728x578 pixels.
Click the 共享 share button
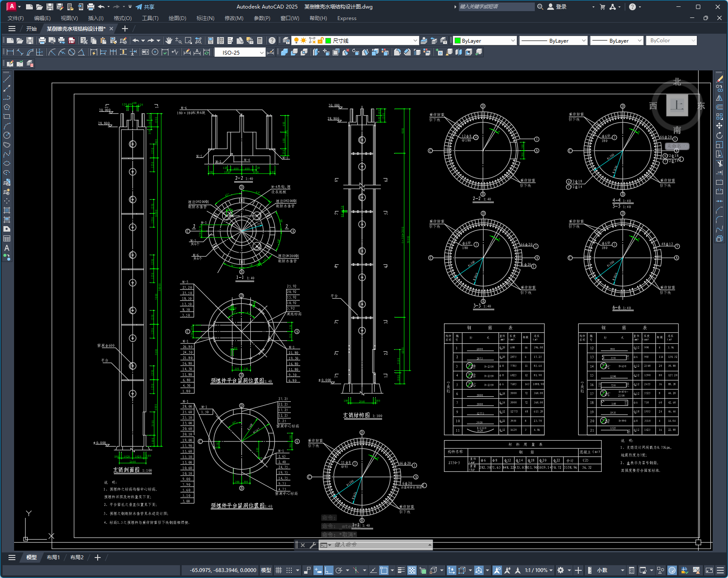tap(145, 7)
